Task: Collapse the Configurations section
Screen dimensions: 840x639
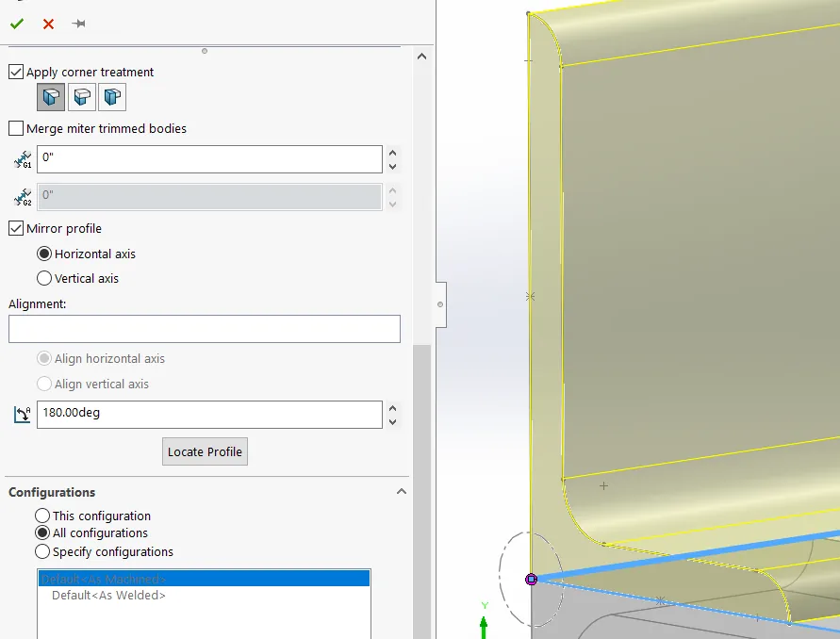Action: tap(402, 491)
